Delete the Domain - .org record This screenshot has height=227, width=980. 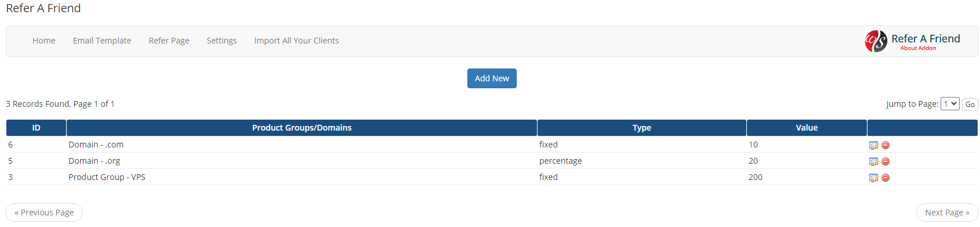click(x=885, y=161)
